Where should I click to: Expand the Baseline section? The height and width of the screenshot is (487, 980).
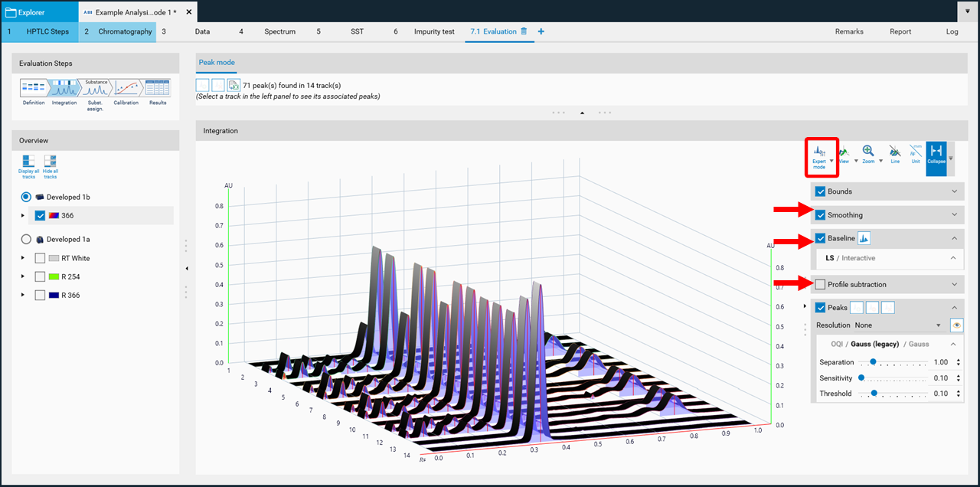[x=954, y=237]
